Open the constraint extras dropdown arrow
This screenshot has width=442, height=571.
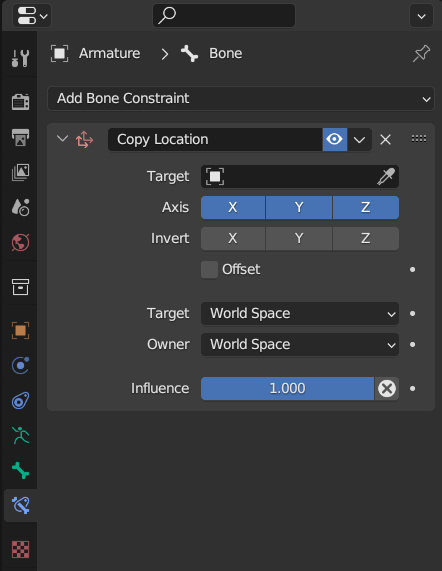(359, 139)
